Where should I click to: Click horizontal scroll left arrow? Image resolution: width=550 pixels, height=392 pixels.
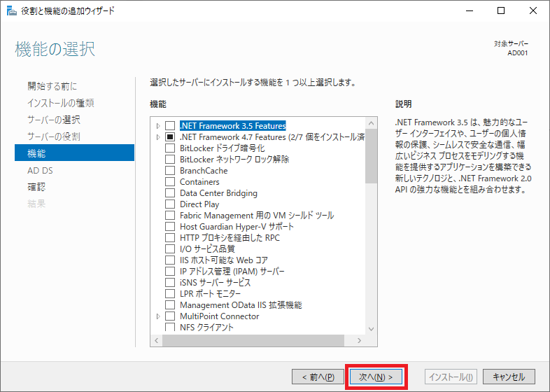coord(157,340)
